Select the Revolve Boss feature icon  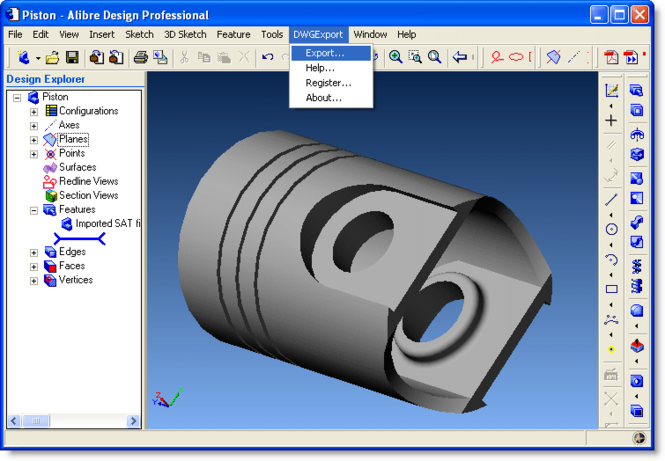coord(637,135)
